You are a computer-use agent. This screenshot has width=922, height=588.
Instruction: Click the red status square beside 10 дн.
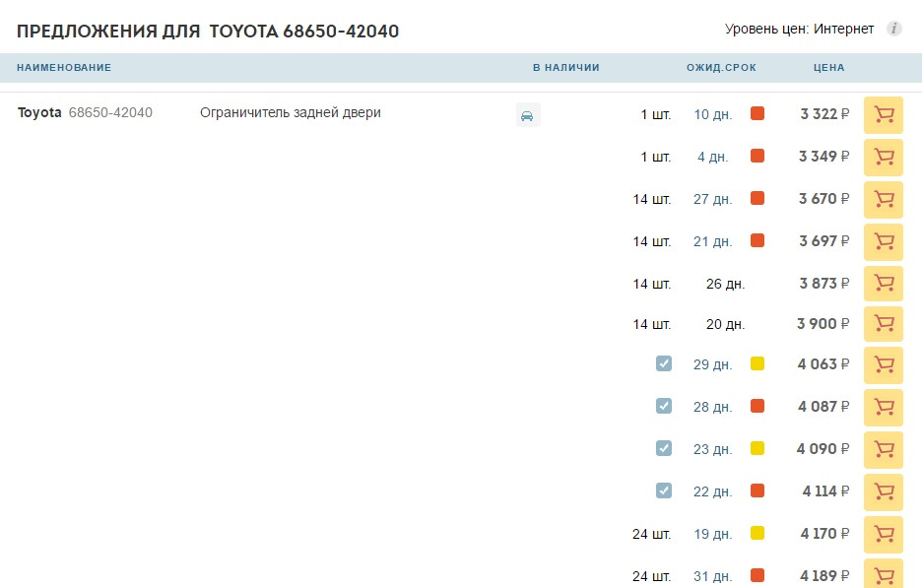coord(757,113)
